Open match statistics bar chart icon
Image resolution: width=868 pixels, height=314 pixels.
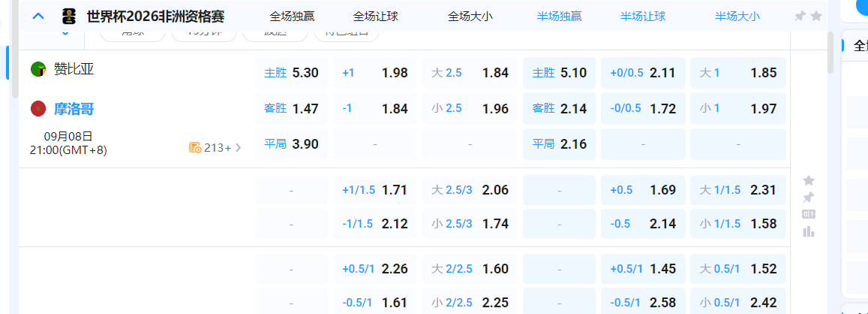[x=808, y=231]
